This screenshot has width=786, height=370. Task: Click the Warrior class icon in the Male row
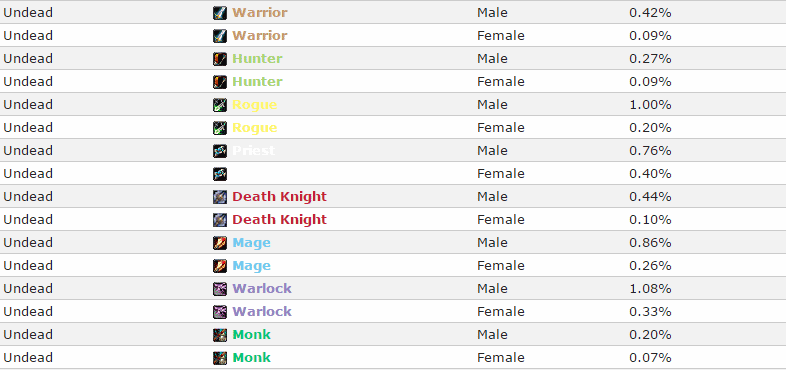point(220,13)
